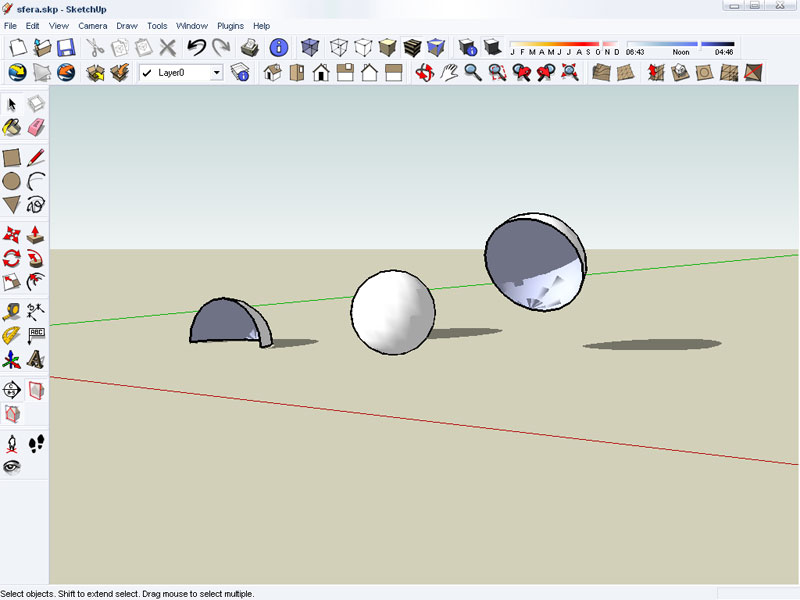Pick the Rectangle drawing tool
The image size is (800, 600).
12,157
